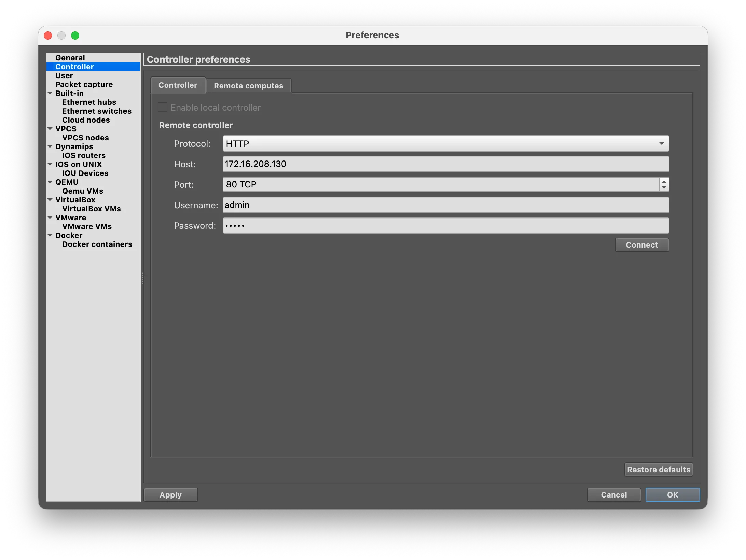Screen dimensions: 746x560
Task: Collapse the VPCS section in sidebar
Action: (50, 129)
